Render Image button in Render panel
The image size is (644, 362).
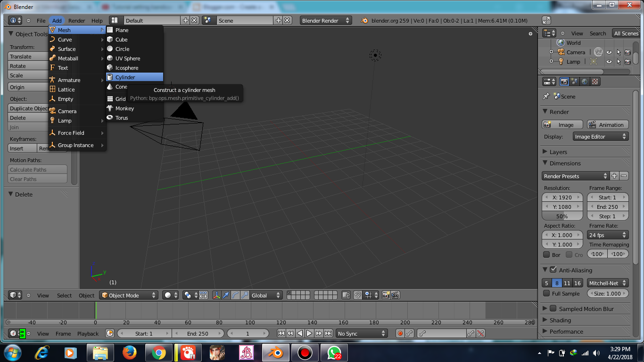point(562,125)
